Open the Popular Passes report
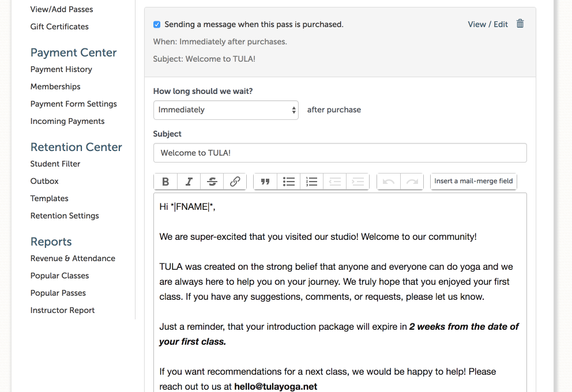The image size is (572, 392). coord(58,293)
